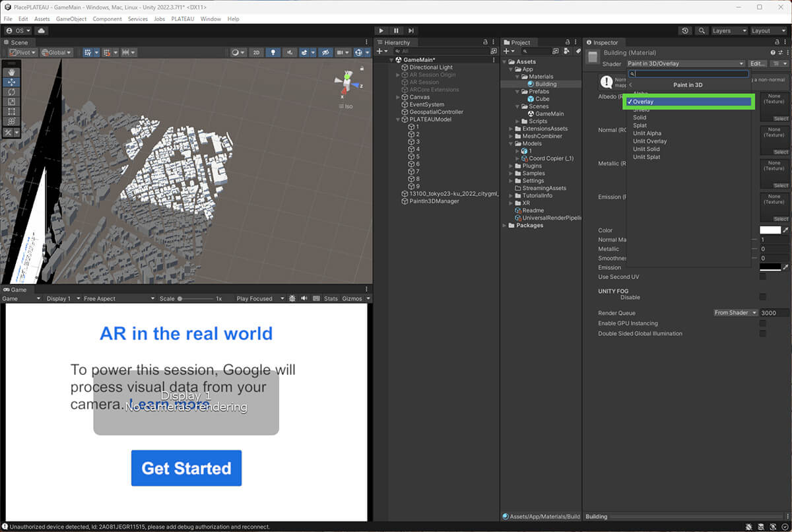The image size is (792, 532).
Task: Select the Scale tool in Scene toolbar
Action: [x=11, y=102]
